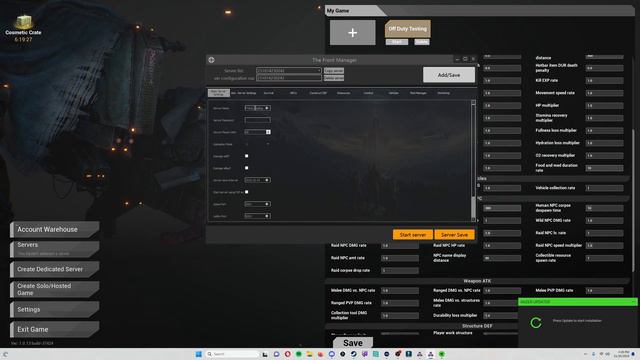Click the taskbar Search box
This screenshot has height=360, width=640.
tap(232, 354)
